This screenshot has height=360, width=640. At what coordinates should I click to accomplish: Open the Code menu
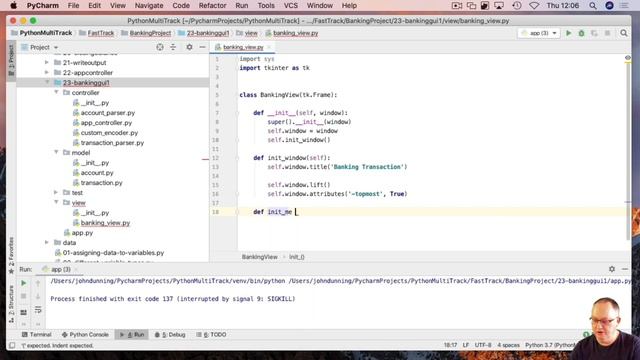181,6
